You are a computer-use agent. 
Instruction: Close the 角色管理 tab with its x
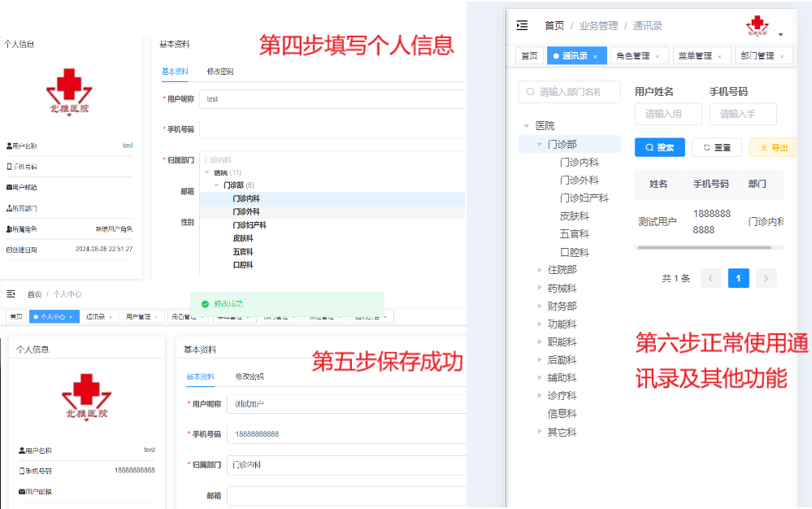657,56
